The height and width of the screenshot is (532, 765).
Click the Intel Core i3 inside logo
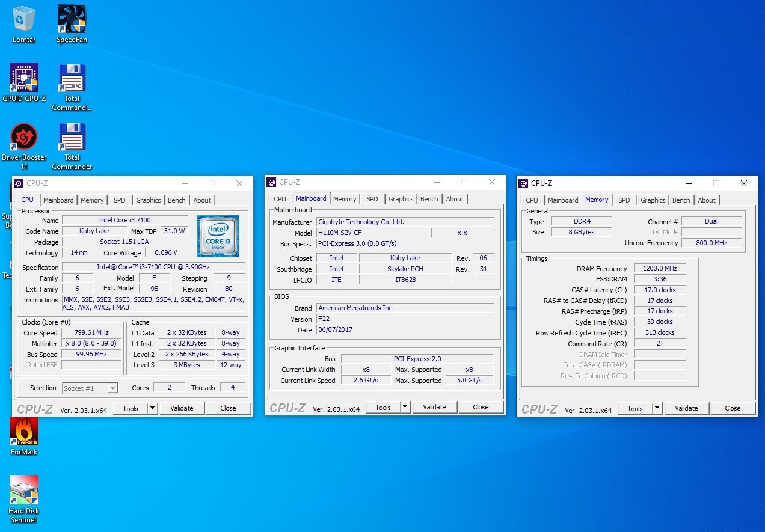coord(218,236)
